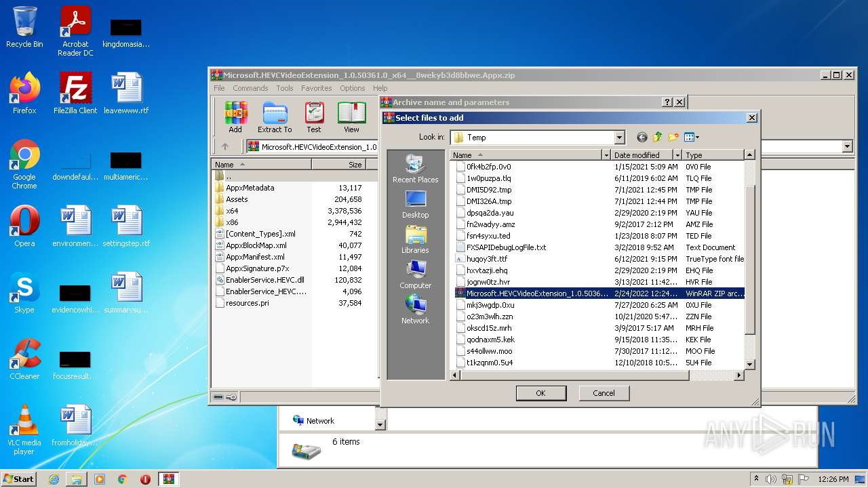Open the Favorites menu
Viewport: 868px width, 488px height.
click(316, 88)
